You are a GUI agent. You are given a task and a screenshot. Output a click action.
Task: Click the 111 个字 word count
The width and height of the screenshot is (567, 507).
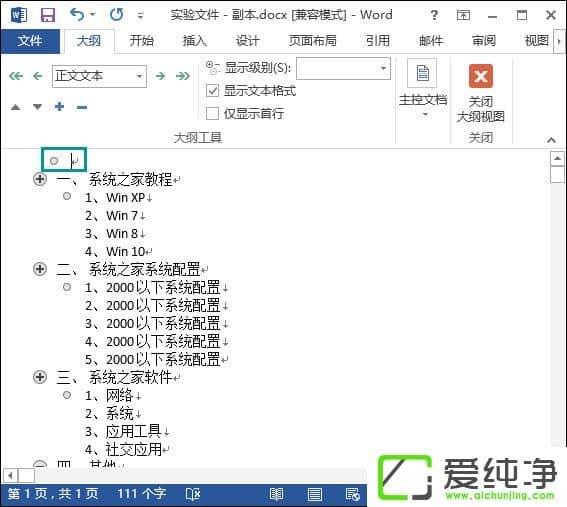click(142, 494)
